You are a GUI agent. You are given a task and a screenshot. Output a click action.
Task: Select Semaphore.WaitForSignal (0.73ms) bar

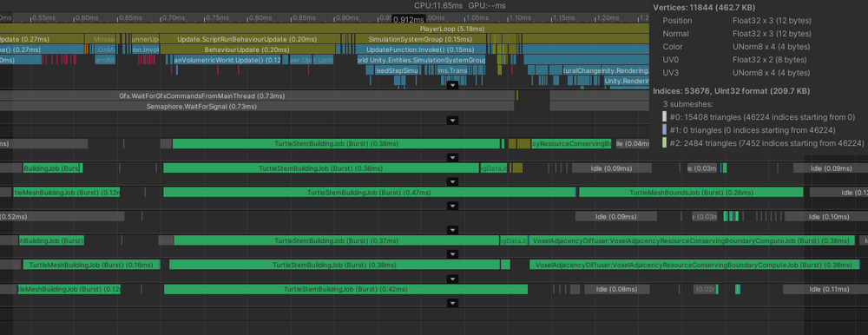(257, 106)
